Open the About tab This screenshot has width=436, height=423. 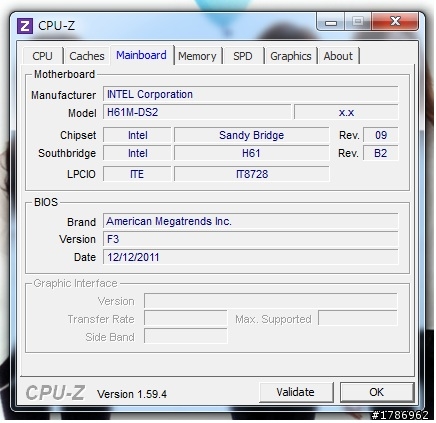pos(338,56)
